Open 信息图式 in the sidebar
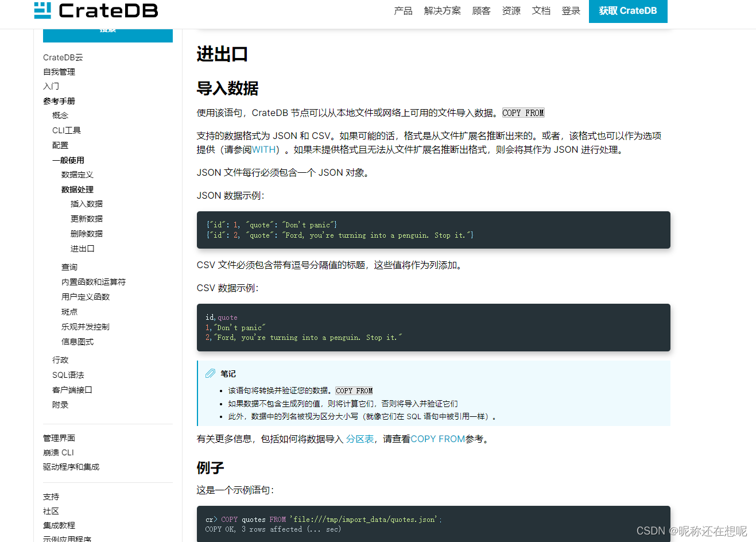The image size is (756, 542). [x=77, y=342]
